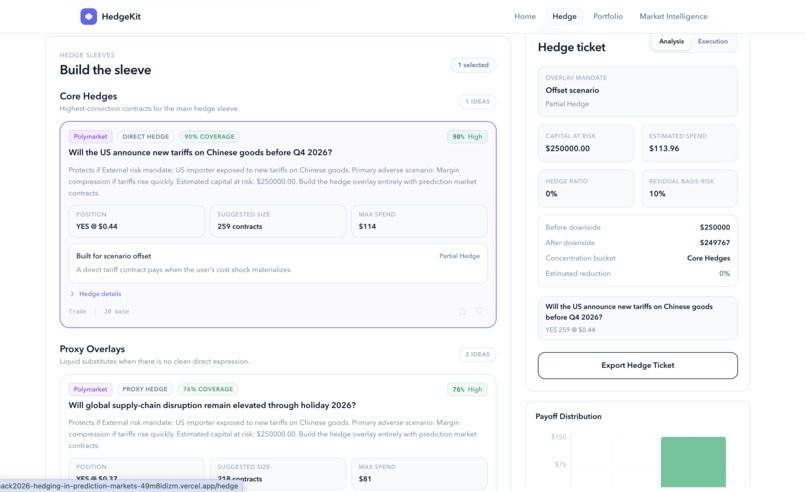Click the thumbs-up icon on tariffs card
The height and width of the screenshot is (492, 806).
tap(463, 311)
